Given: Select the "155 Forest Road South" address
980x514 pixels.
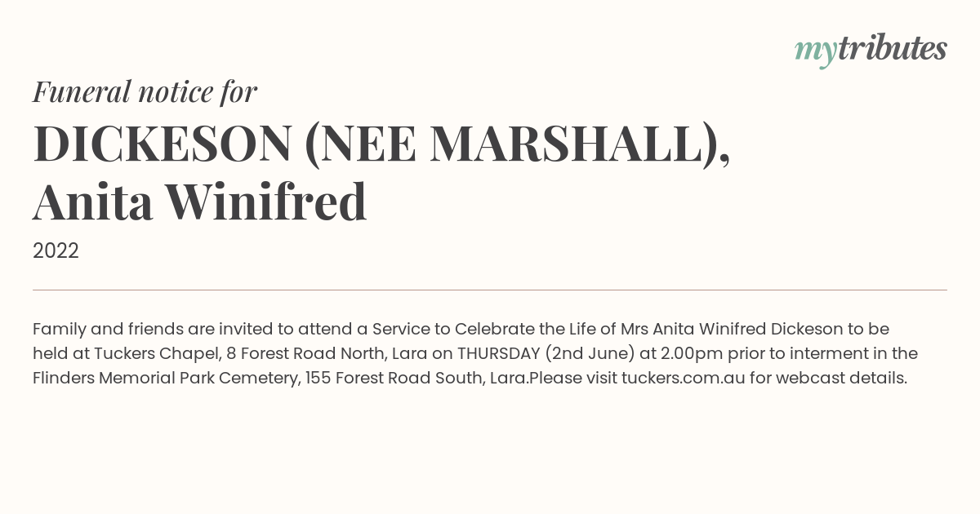Looking at the screenshot, I should point(394,379).
